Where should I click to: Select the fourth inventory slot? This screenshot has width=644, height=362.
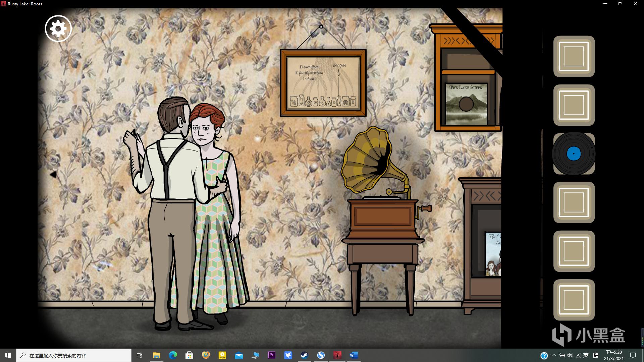pos(574,202)
